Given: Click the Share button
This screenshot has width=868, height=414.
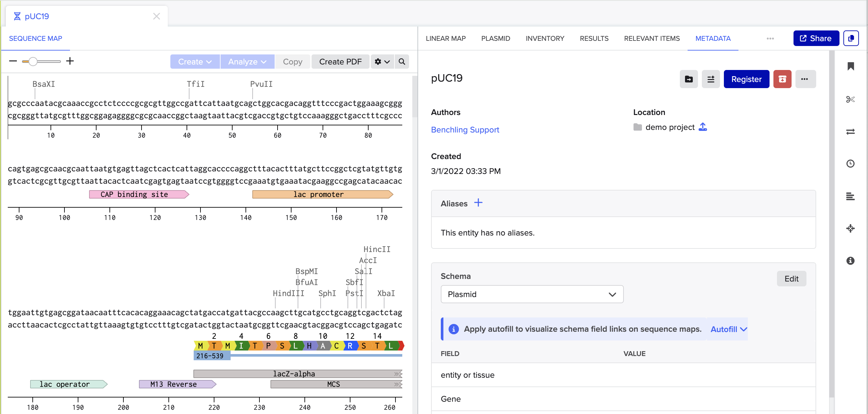Looking at the screenshot, I should 816,39.
